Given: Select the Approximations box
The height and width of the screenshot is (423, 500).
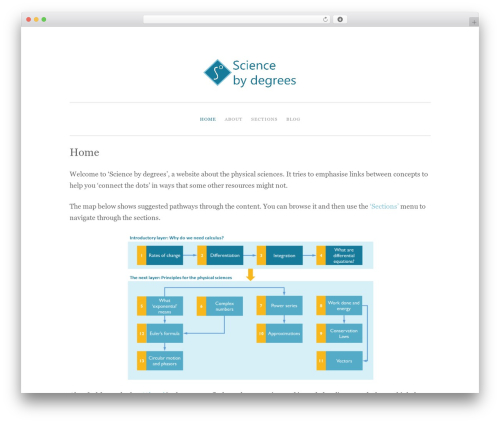Looking at the screenshot, I should (x=280, y=333).
